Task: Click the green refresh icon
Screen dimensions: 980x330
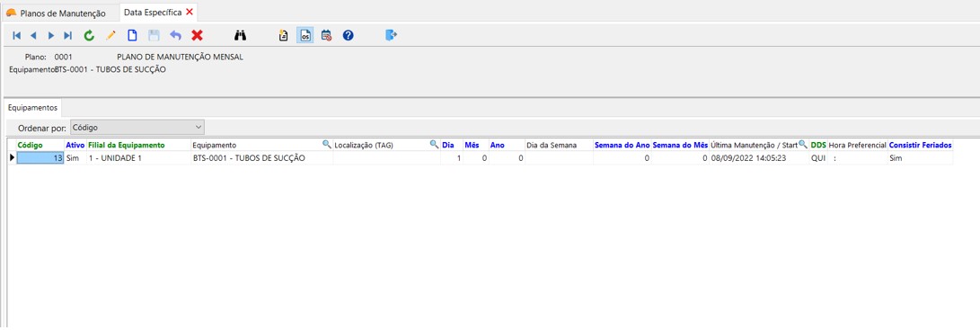Action: 89,36
